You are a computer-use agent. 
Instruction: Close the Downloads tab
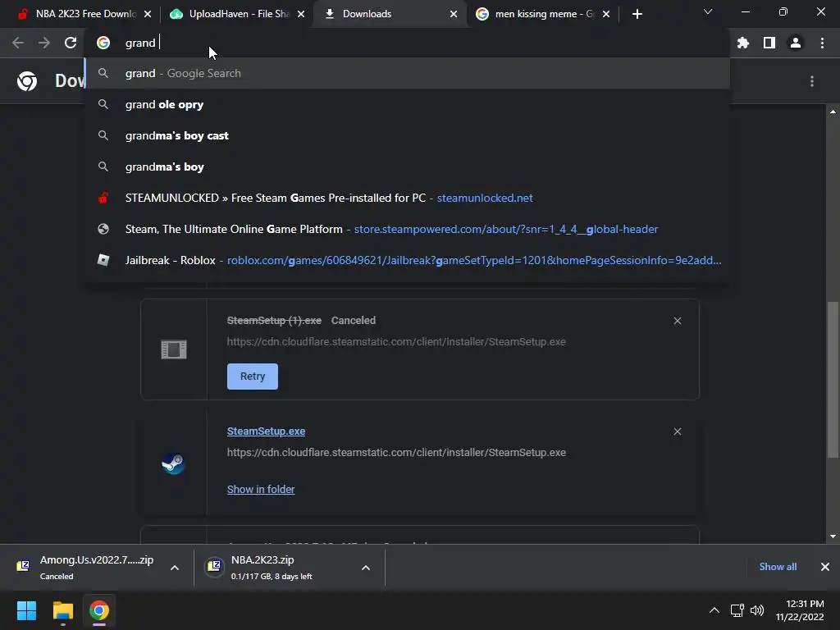pyautogui.click(x=454, y=15)
